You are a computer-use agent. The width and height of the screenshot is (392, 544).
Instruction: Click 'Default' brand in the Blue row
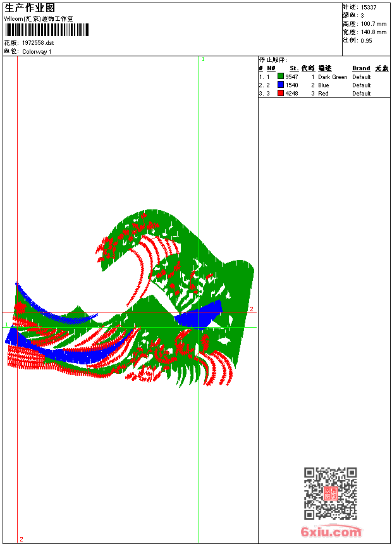(362, 85)
